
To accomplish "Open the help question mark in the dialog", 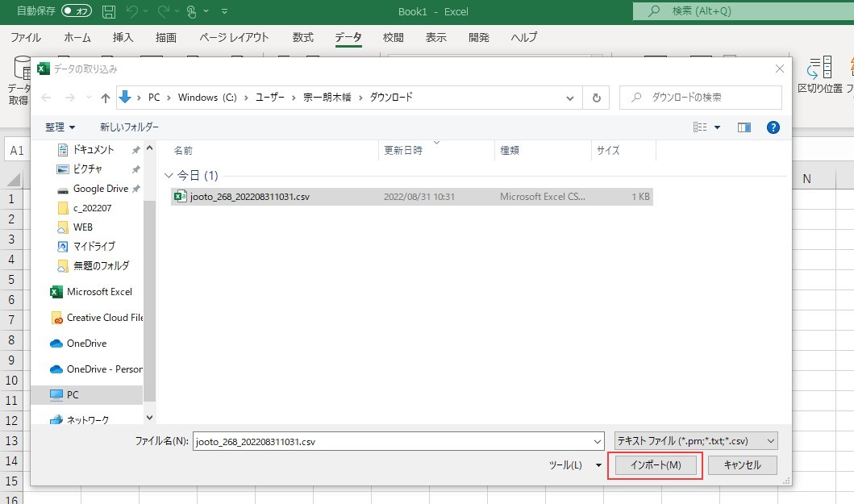I will pos(773,127).
